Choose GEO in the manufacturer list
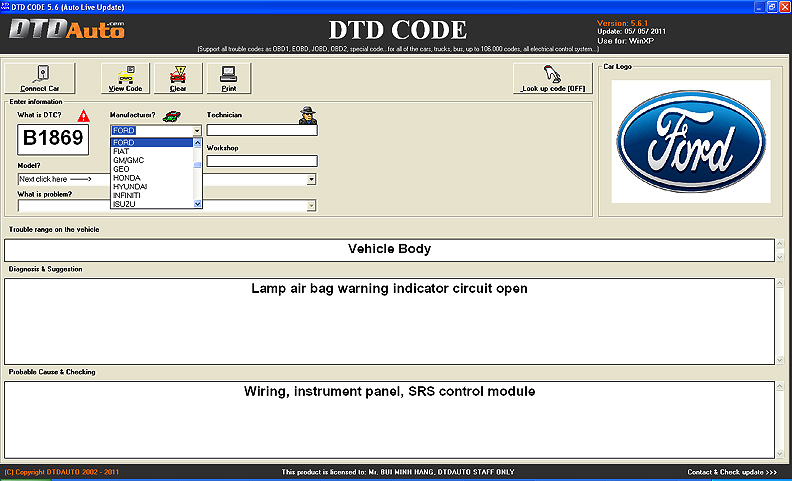Viewport: 792px width, 481px height. (x=152, y=169)
